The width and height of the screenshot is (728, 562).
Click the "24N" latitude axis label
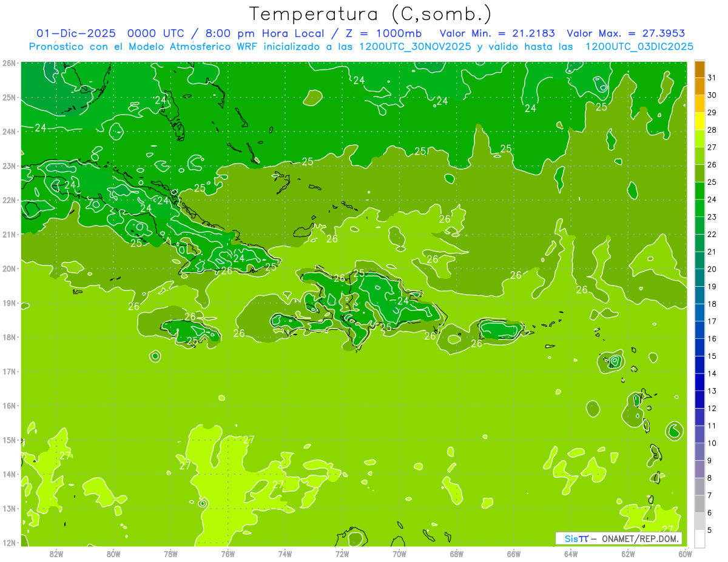coord(9,132)
